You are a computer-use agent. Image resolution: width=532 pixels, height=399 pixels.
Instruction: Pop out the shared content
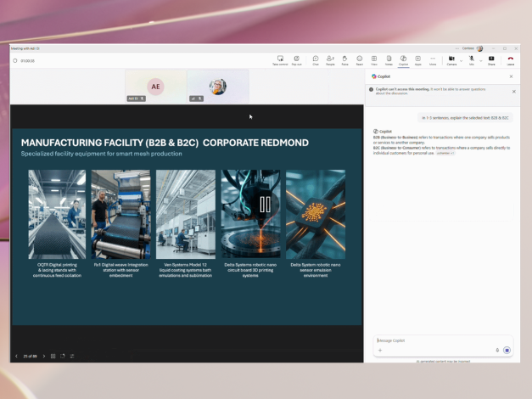[x=296, y=59]
